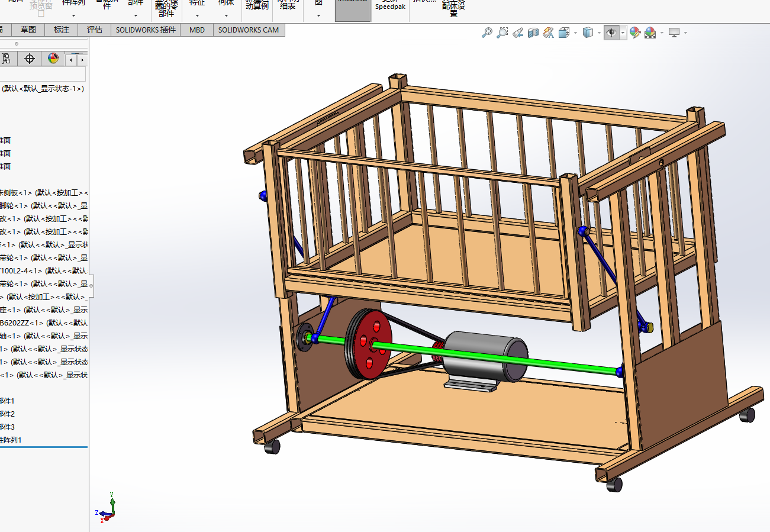Click the right scroll arrow on manager tabs
Screen dimensions: 770x532
point(82,60)
